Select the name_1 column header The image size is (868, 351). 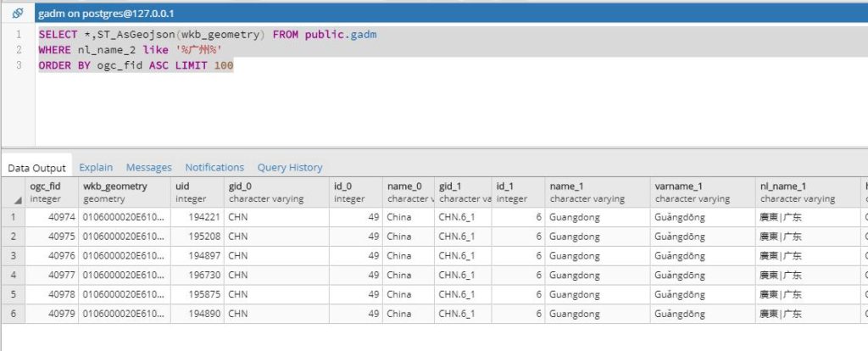[598, 192]
